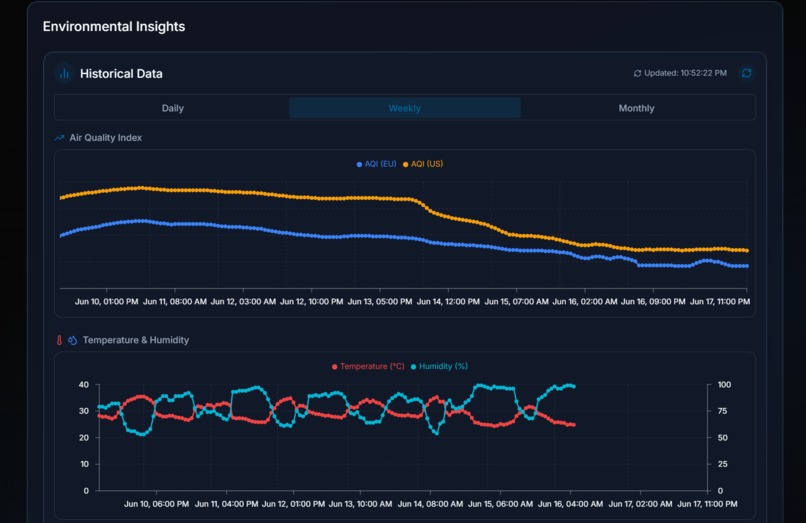The width and height of the screenshot is (806, 523).
Task: Click the Jun 14, 12:00 PM axis label
Action: coord(448,301)
